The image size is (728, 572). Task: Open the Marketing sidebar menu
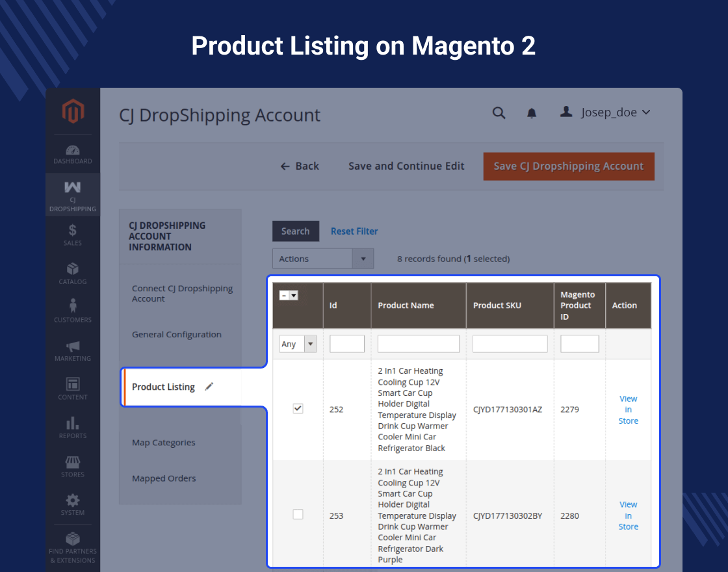[72, 350]
